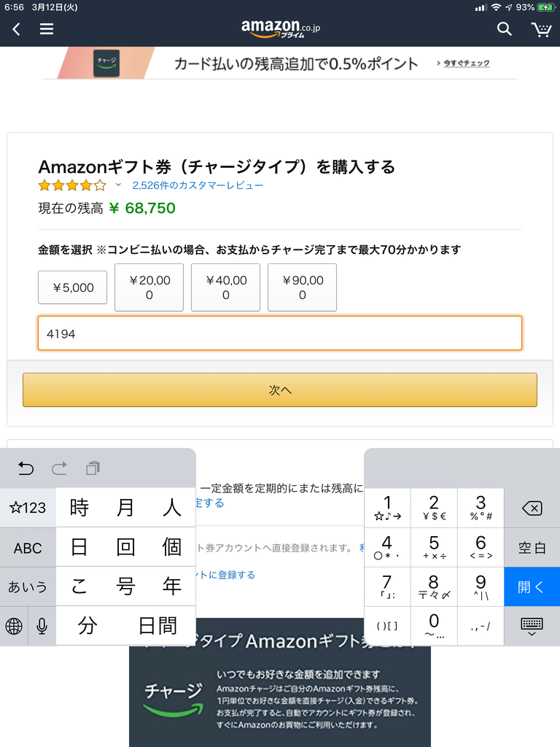Expand the star rating dropdown chevron
The width and height of the screenshot is (560, 747).
118,185
